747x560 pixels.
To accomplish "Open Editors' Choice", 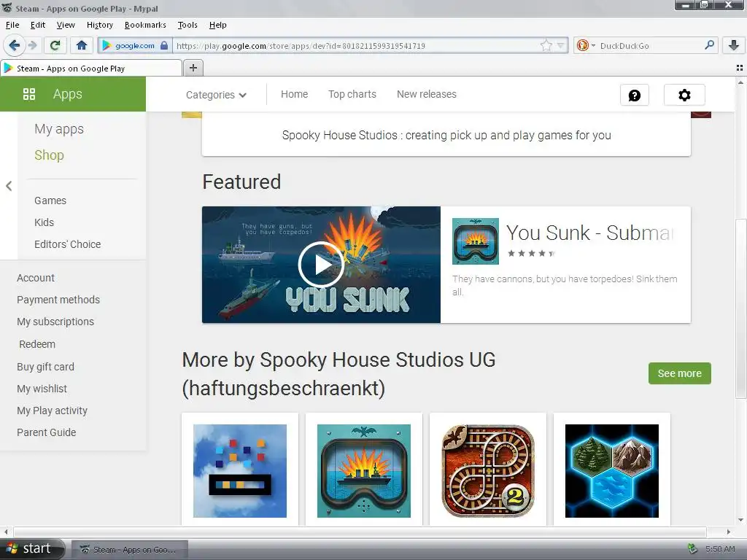I will (67, 244).
